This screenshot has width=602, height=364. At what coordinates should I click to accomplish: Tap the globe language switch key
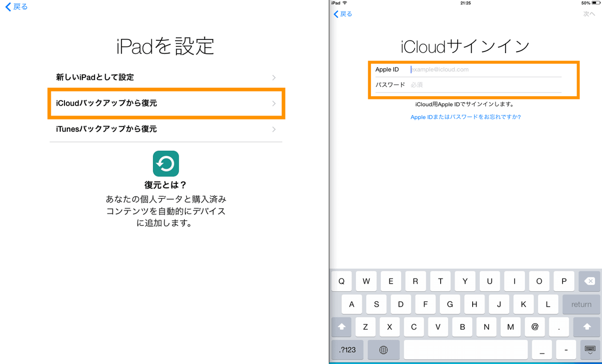pos(384,350)
